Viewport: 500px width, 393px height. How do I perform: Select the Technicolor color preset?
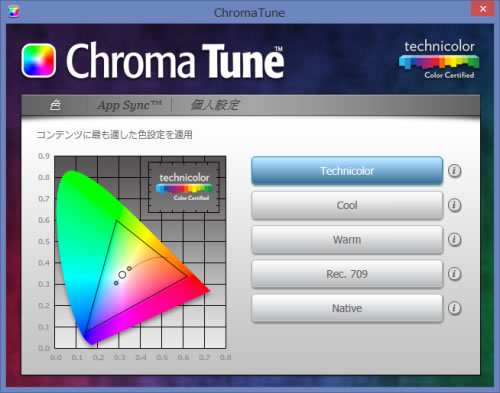click(347, 171)
